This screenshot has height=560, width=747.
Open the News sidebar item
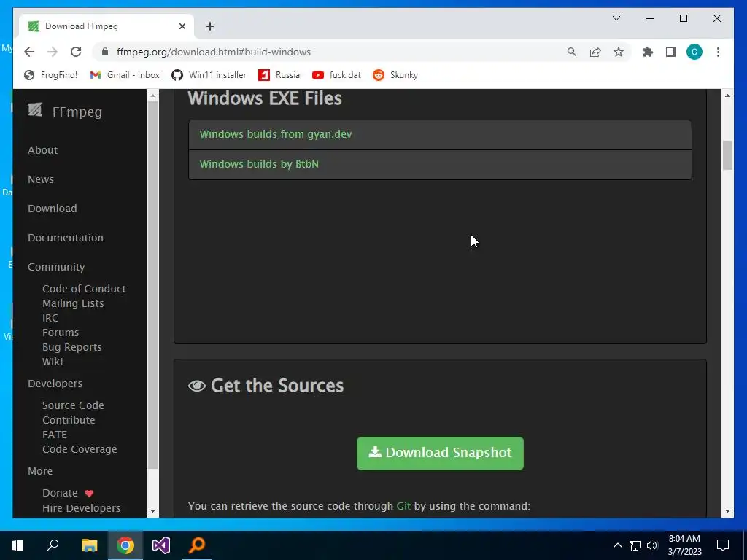coord(41,179)
